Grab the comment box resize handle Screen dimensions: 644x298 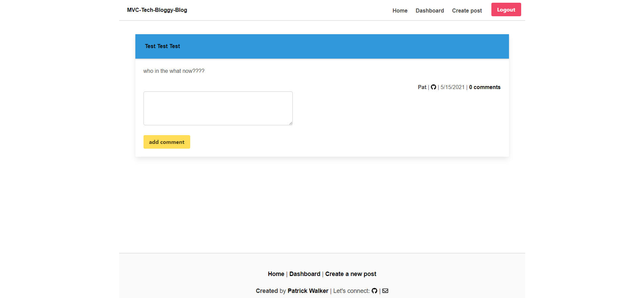click(x=290, y=123)
